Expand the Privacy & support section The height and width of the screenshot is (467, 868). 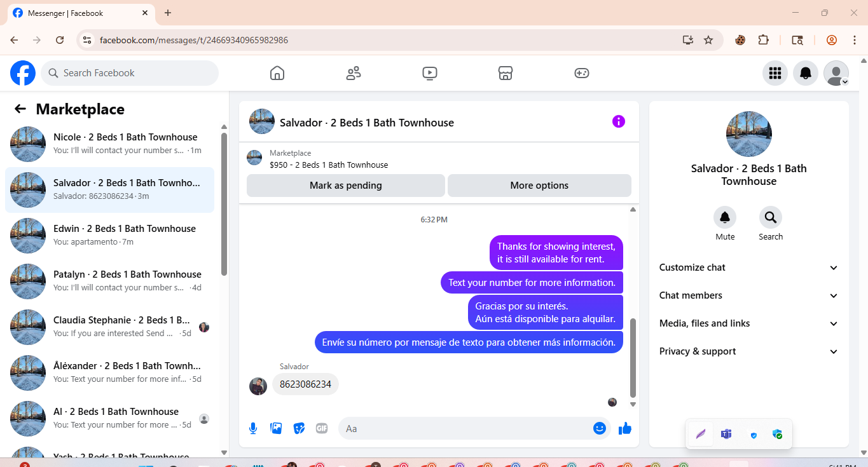[x=749, y=351]
